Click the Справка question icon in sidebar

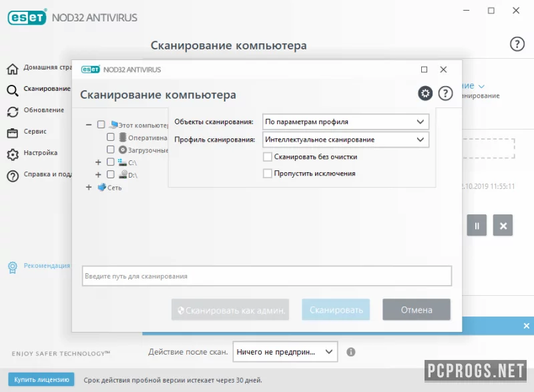pos(13,176)
